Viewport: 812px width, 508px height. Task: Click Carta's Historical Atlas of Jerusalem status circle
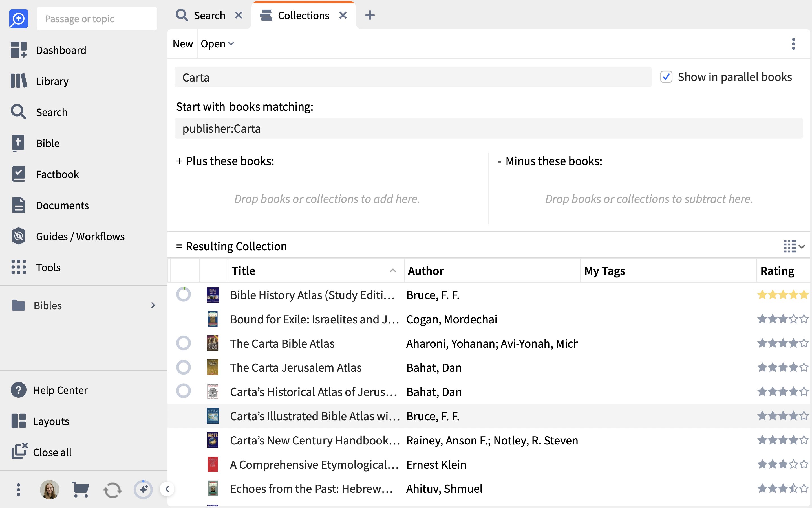coord(184,391)
